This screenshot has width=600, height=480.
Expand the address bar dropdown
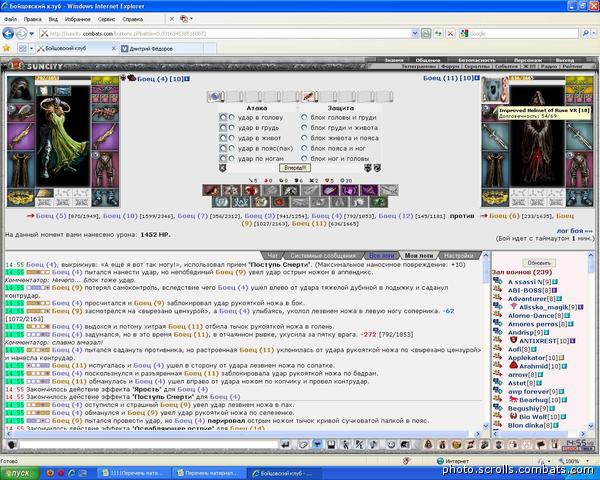[x=415, y=34]
